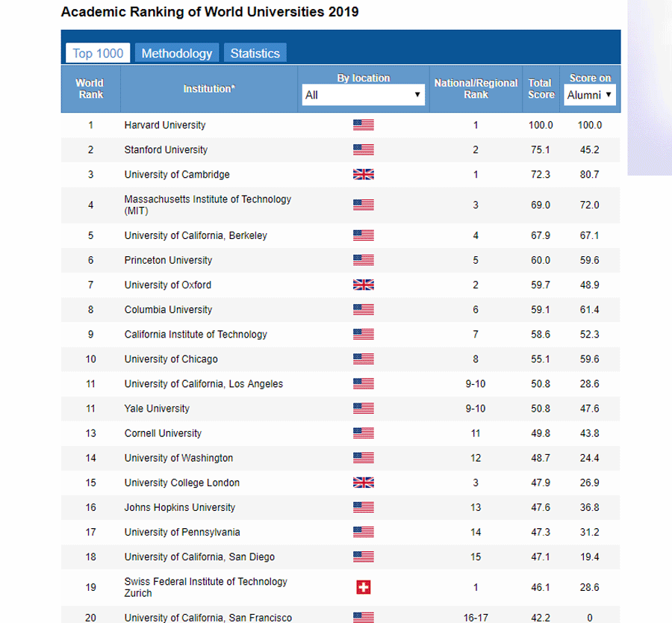This screenshot has height=623, width=672.
Task: Visit the California Institute of Technology page
Action: click(195, 334)
